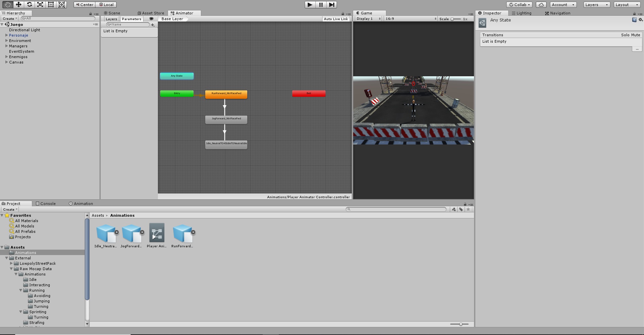This screenshot has width=644, height=335.
Task: Expand the Personaje object
Action: point(6,35)
